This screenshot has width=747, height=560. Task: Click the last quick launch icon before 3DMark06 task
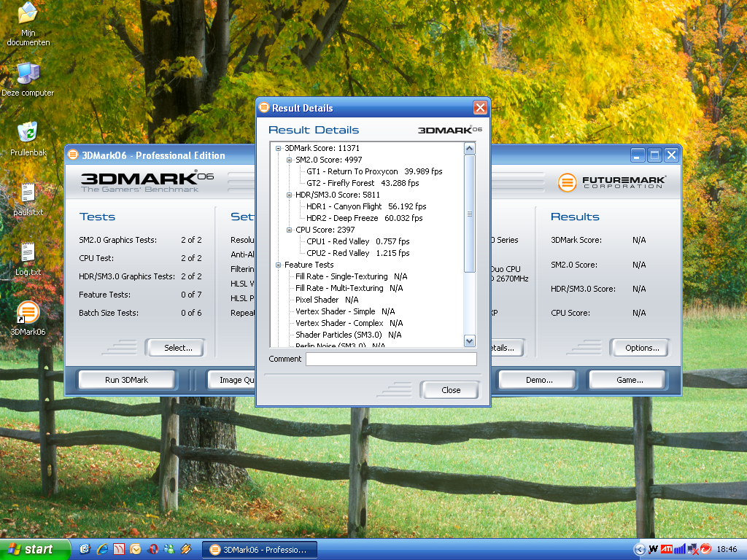pyautogui.click(x=186, y=550)
